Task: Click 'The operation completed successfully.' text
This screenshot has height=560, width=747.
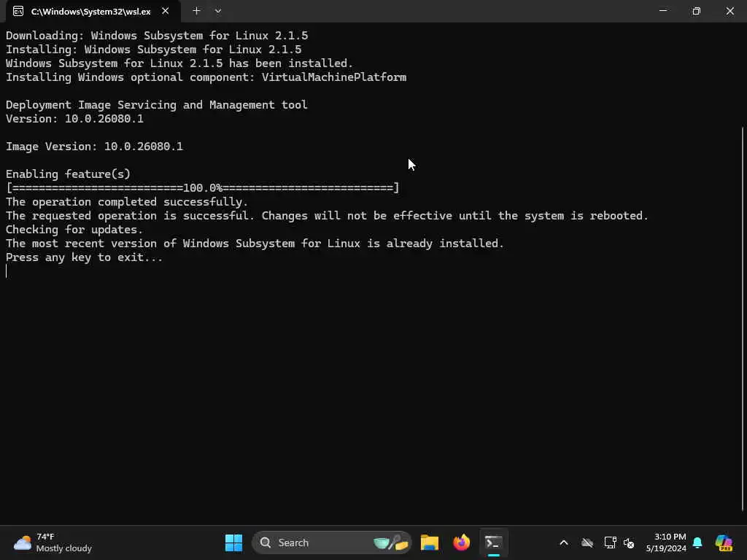Action: point(127,202)
